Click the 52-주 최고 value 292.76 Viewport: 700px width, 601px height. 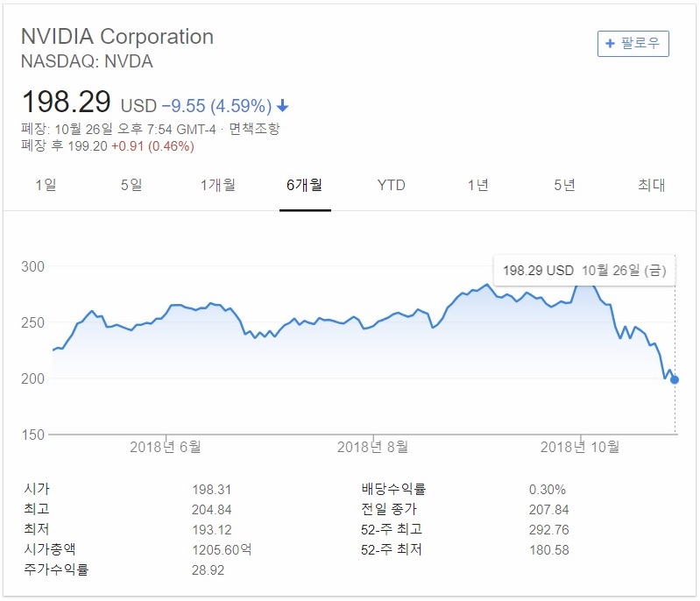(549, 530)
